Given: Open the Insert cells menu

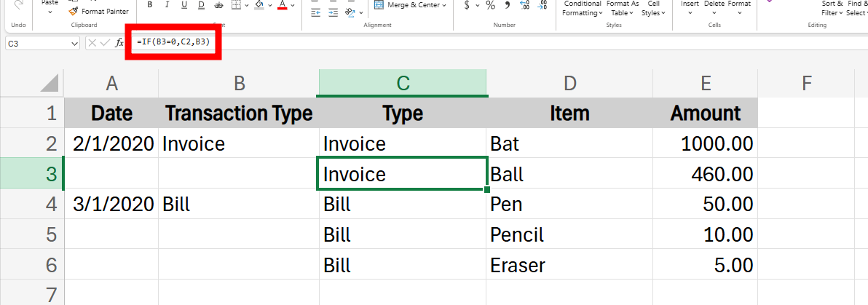Looking at the screenshot, I should tap(690, 7).
